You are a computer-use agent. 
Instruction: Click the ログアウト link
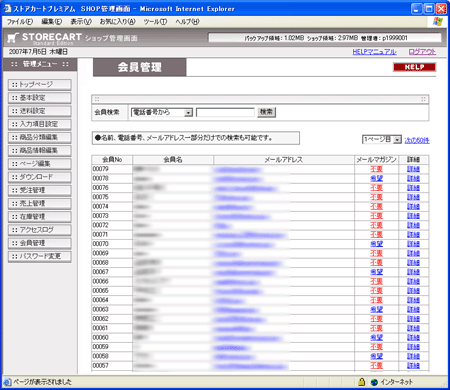click(x=422, y=52)
